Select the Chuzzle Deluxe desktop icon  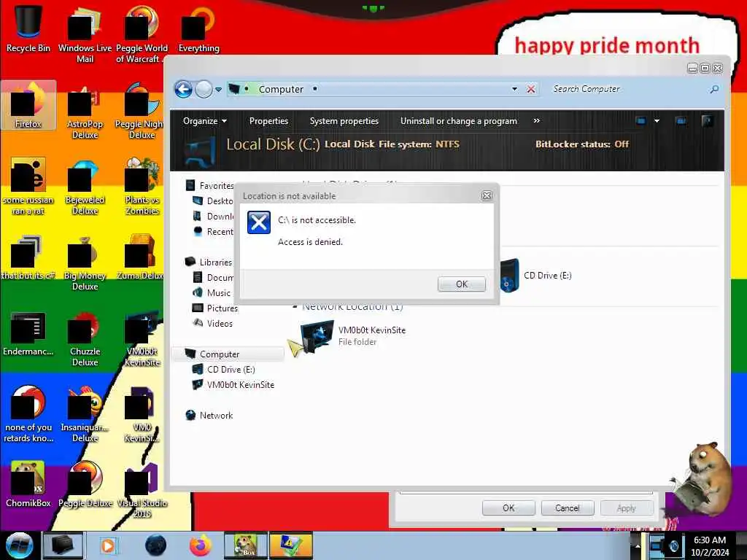85,338
